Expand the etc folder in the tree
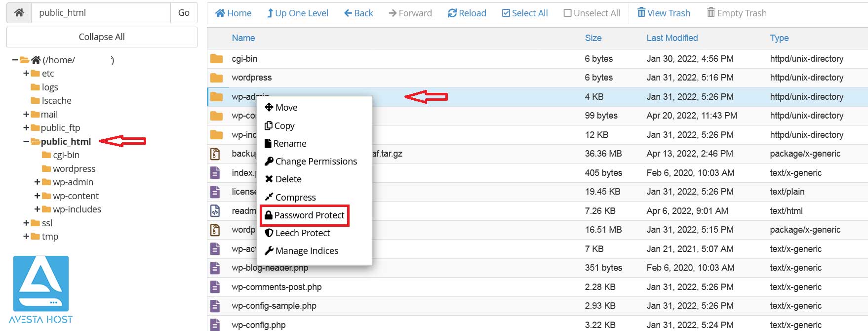Image resolution: width=868 pixels, height=331 pixels. 26,74
